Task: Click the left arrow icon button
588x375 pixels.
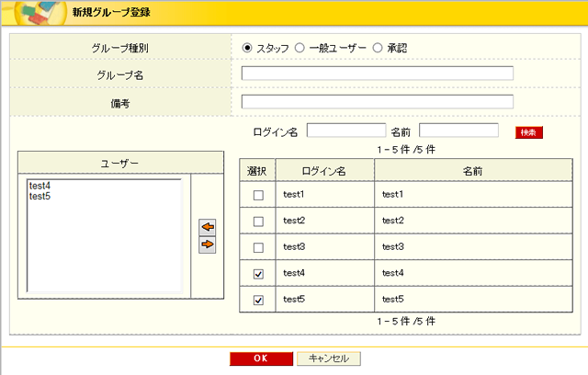Action: [x=208, y=227]
